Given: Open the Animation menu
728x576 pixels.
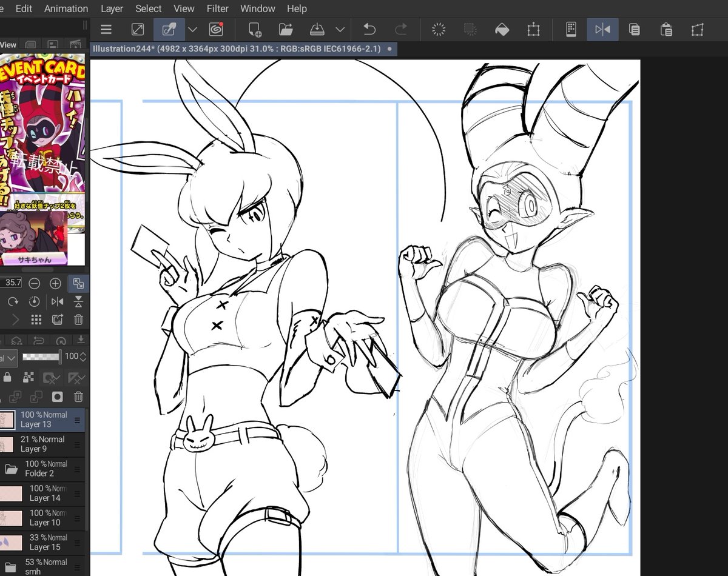Looking at the screenshot, I should pyautogui.click(x=66, y=8).
